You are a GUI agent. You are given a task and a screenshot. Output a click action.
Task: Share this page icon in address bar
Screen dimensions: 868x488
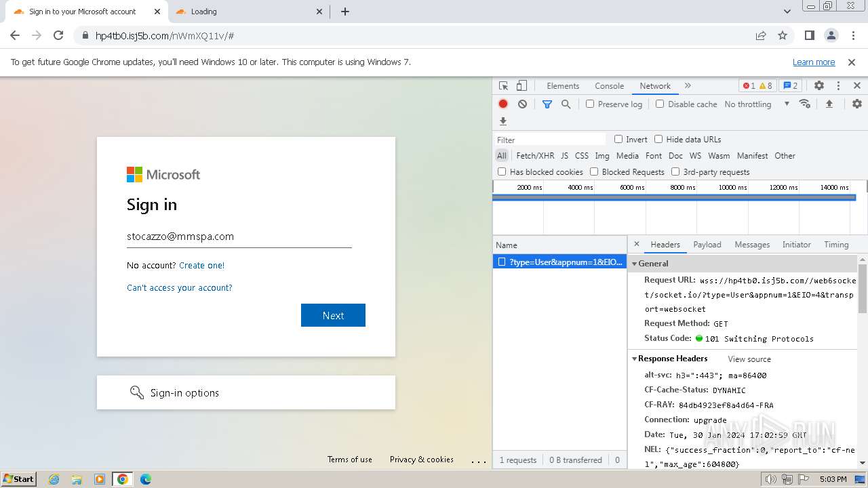(761, 36)
